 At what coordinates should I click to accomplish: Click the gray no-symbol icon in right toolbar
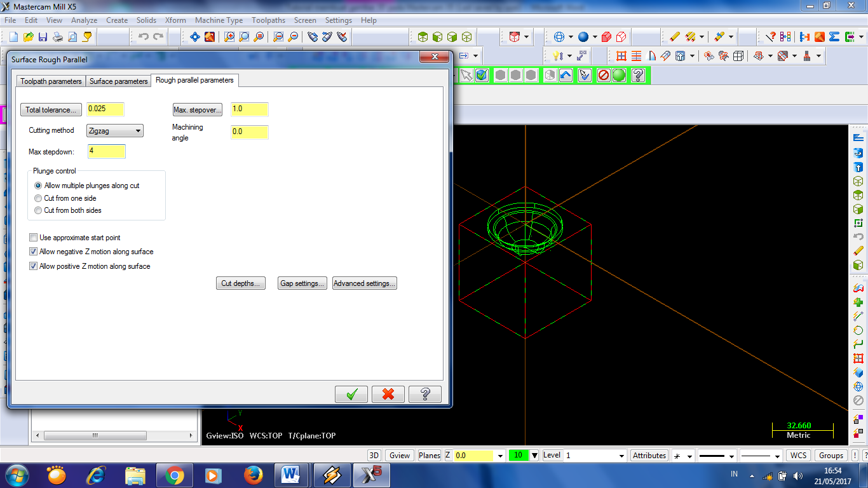858,400
